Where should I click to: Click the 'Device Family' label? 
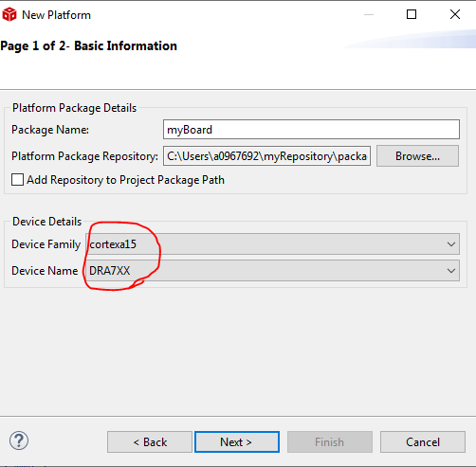click(46, 244)
